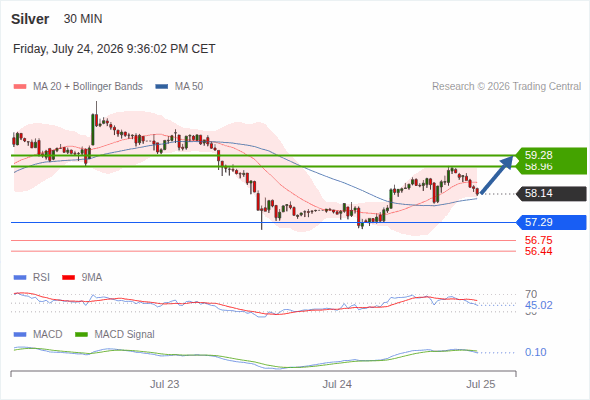Screen dimensions: 590x400
Task: Click the MACD 0.10 value label
Action: tap(535, 352)
